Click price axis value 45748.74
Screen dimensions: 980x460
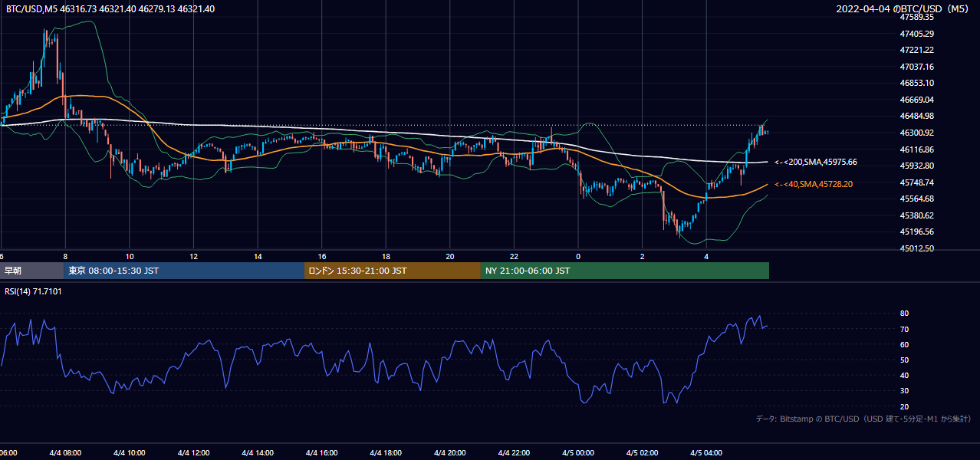point(916,182)
